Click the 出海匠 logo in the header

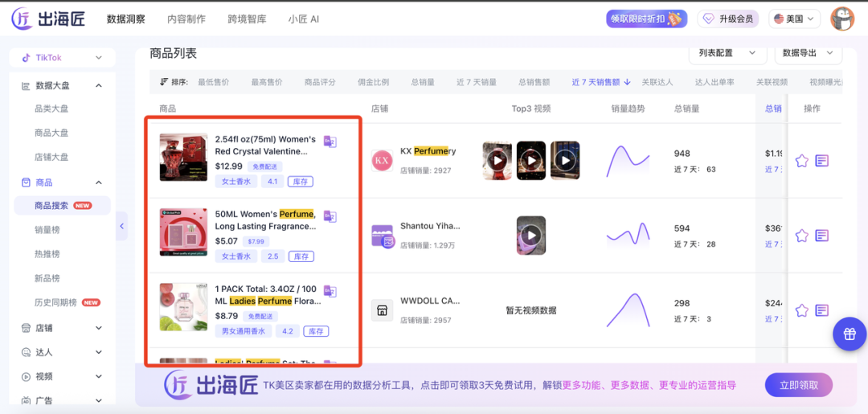tap(49, 18)
